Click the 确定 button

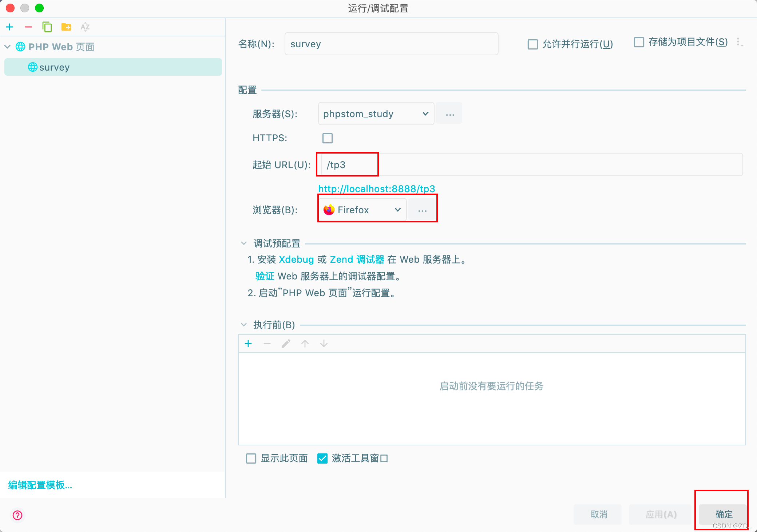(724, 514)
